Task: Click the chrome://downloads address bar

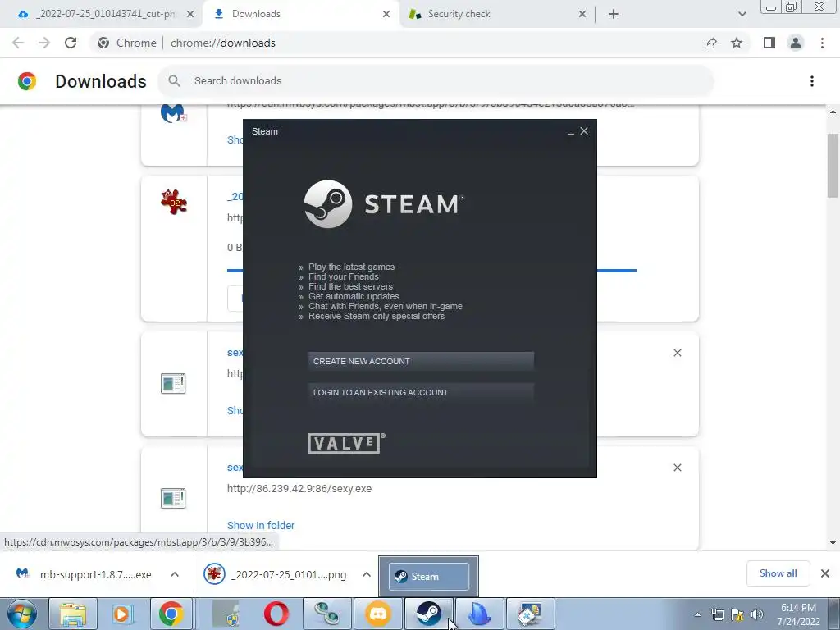Action: (x=396, y=43)
